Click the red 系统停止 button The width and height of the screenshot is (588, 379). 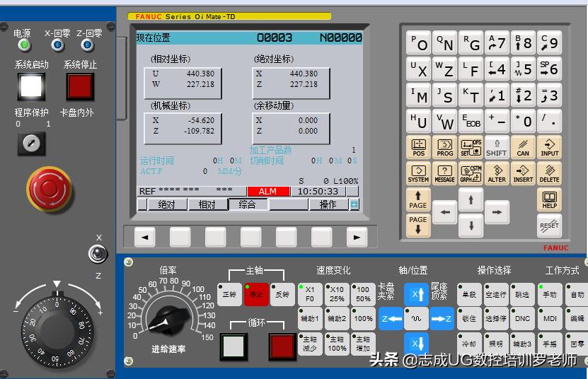(x=80, y=86)
